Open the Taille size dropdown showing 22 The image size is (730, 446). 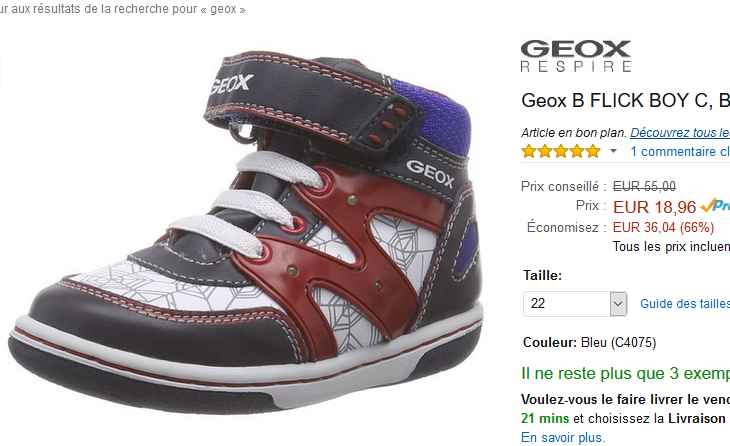[x=575, y=304]
